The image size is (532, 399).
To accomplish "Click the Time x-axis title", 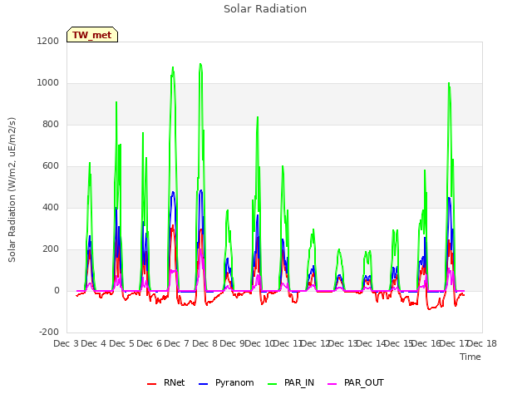I will tap(470, 357).
